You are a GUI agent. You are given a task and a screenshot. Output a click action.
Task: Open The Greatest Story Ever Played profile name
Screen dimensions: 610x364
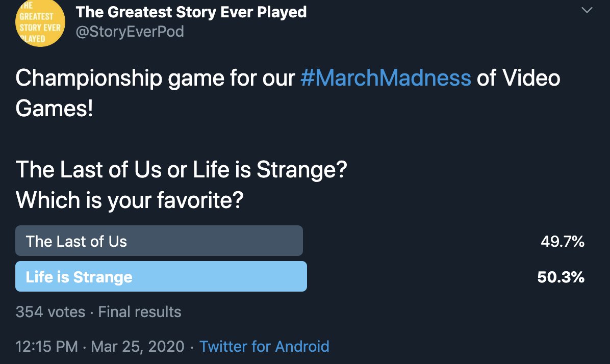click(x=191, y=12)
